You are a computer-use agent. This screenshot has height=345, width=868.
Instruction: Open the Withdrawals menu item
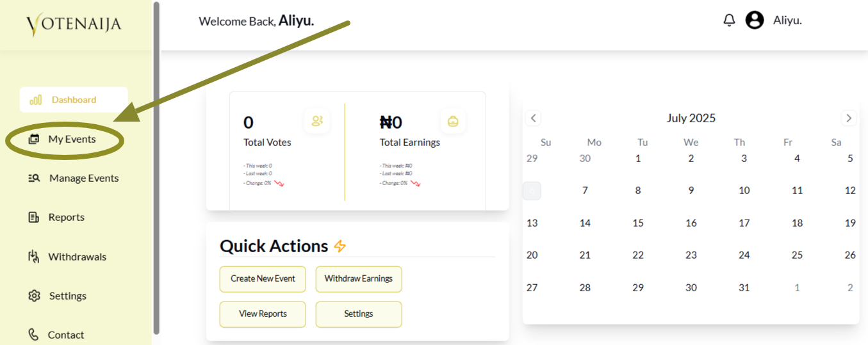pyautogui.click(x=77, y=257)
